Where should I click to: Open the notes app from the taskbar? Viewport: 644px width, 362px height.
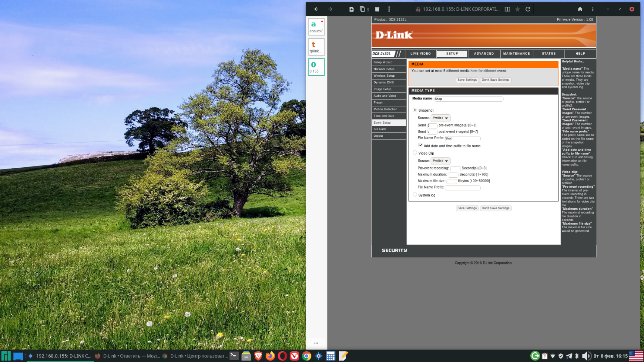(x=343, y=356)
